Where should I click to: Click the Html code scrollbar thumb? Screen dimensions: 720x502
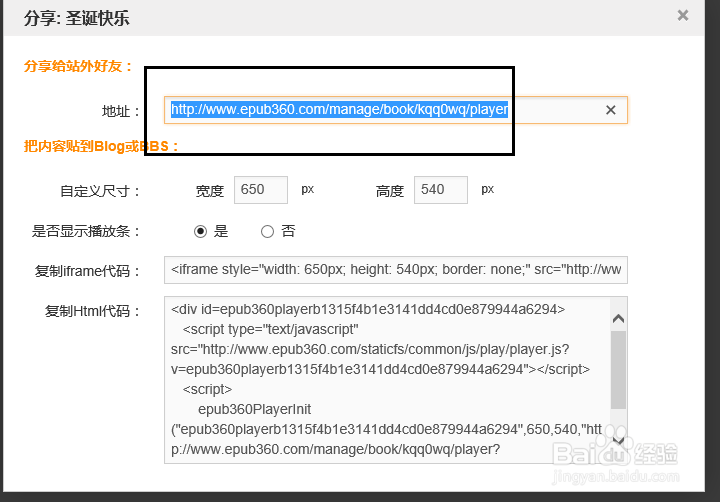point(619,370)
